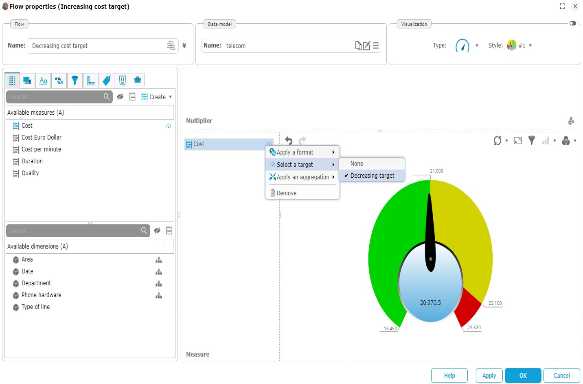Edit the data model pencil icon
This screenshot has height=384, width=583.
[367, 45]
